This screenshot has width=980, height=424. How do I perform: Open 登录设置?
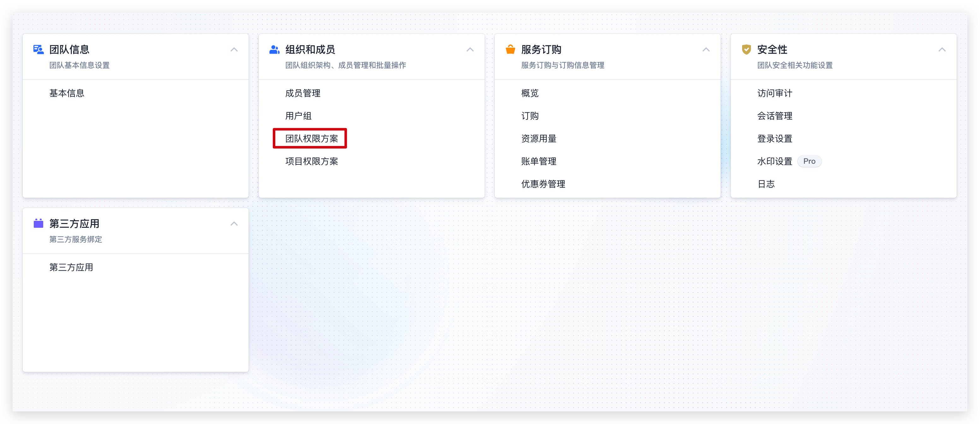(x=775, y=139)
